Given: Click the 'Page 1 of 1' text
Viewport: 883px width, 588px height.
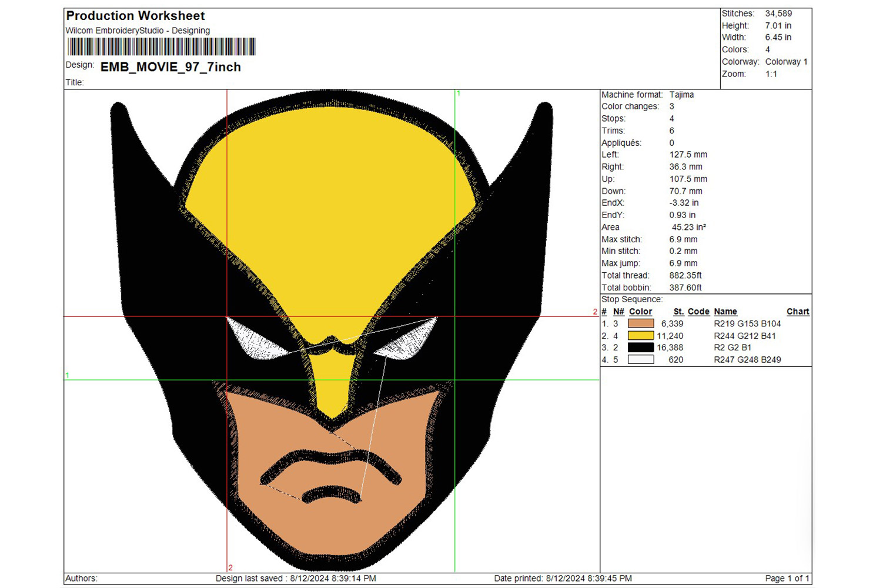Looking at the screenshot, I should (x=788, y=579).
